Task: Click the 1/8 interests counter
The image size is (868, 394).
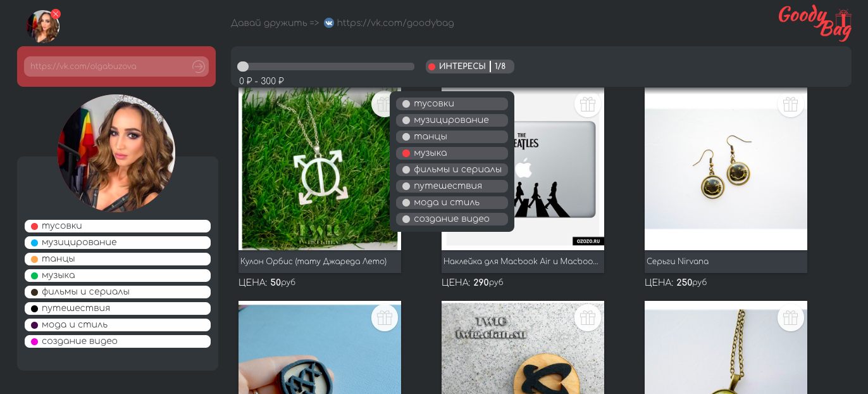Action: pos(500,67)
